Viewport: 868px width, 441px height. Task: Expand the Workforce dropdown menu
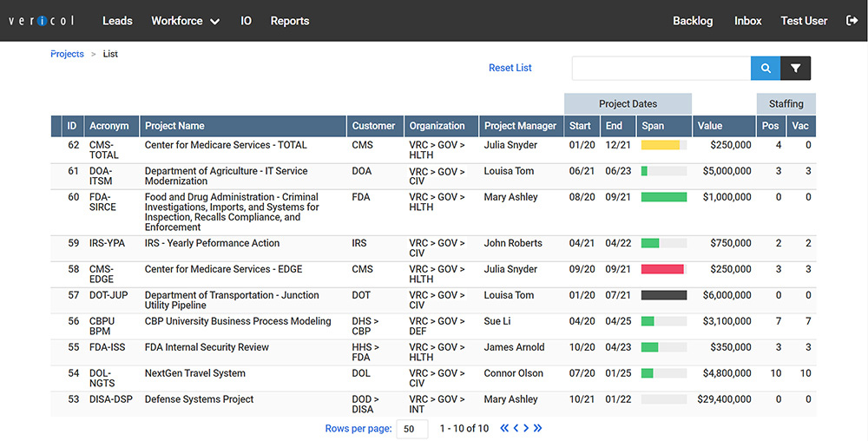[185, 21]
